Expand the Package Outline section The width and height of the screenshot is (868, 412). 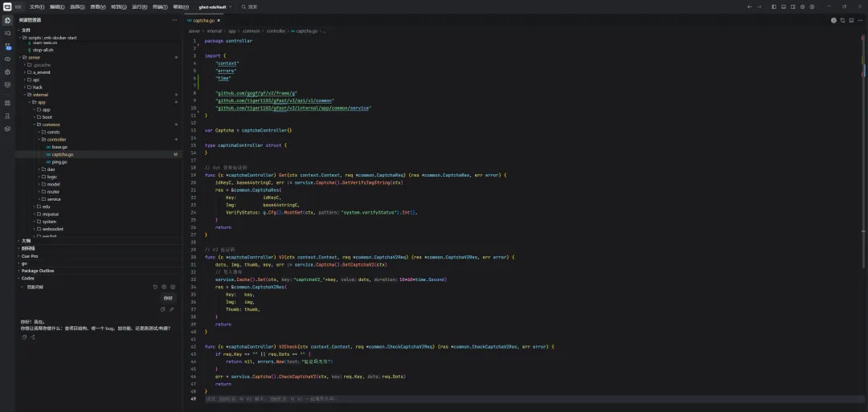[x=38, y=271]
